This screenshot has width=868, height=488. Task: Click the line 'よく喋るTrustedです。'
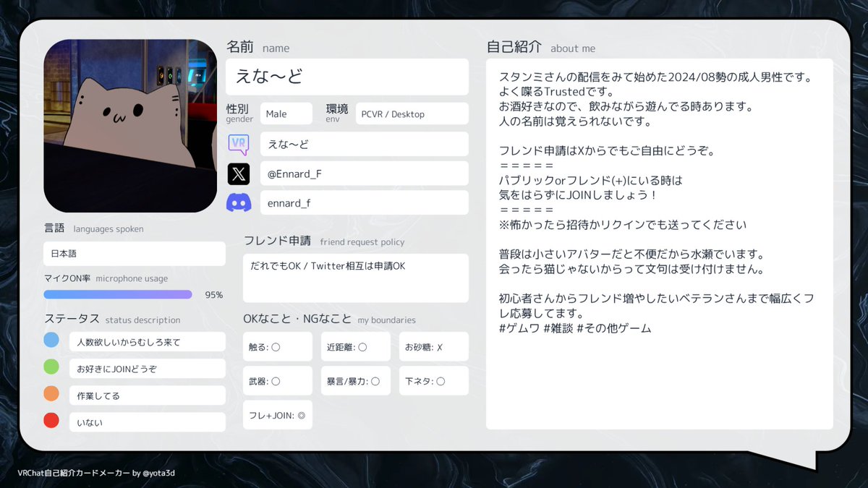click(556, 92)
